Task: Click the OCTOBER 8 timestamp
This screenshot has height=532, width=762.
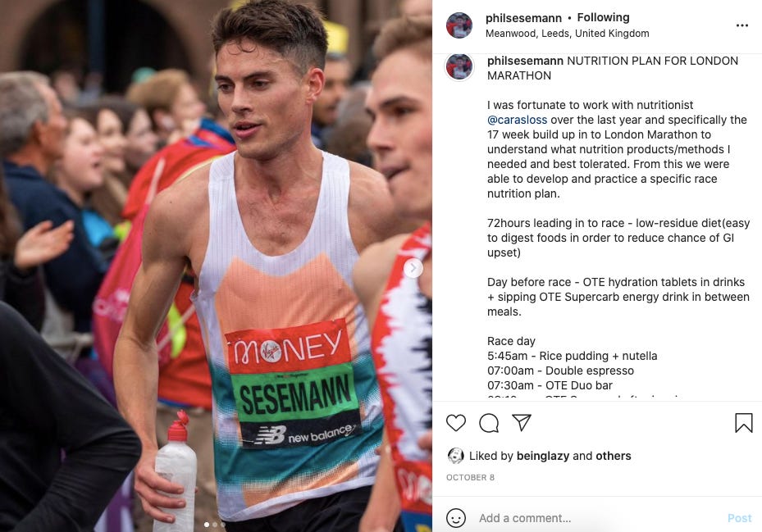Action: (470, 477)
